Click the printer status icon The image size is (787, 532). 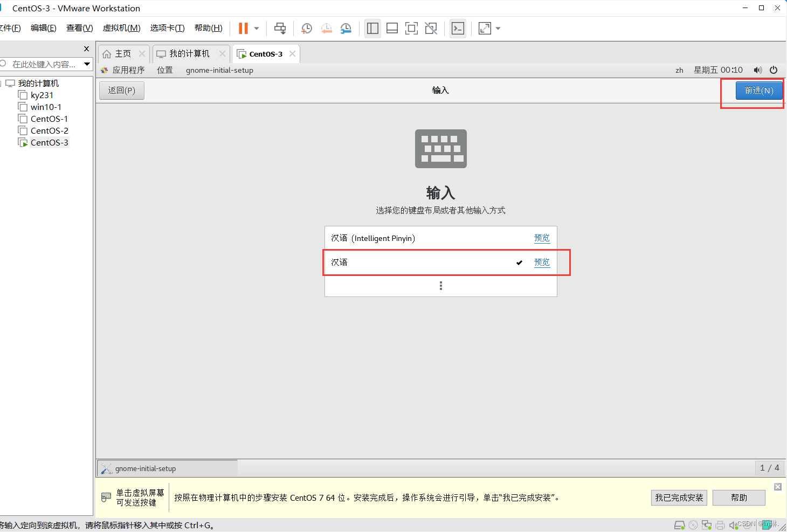(x=720, y=525)
